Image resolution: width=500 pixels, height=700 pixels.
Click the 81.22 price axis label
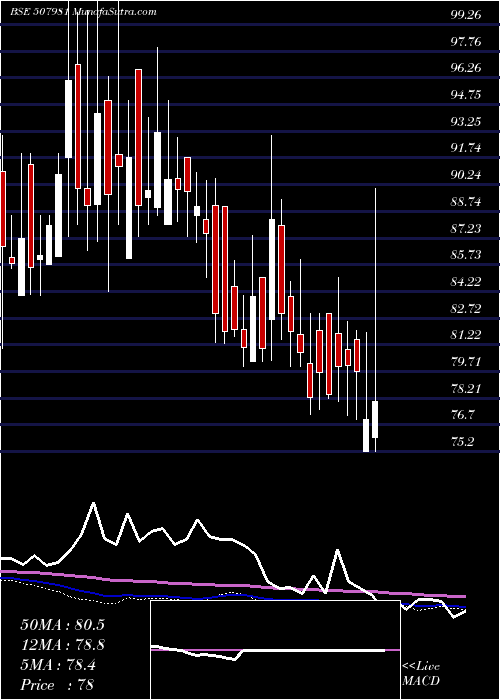(466, 334)
